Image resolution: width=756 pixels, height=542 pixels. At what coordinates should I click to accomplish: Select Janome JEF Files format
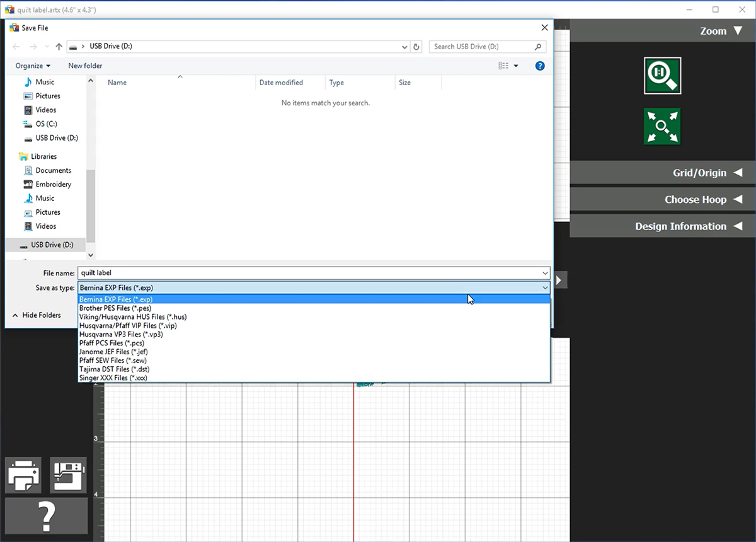(113, 352)
